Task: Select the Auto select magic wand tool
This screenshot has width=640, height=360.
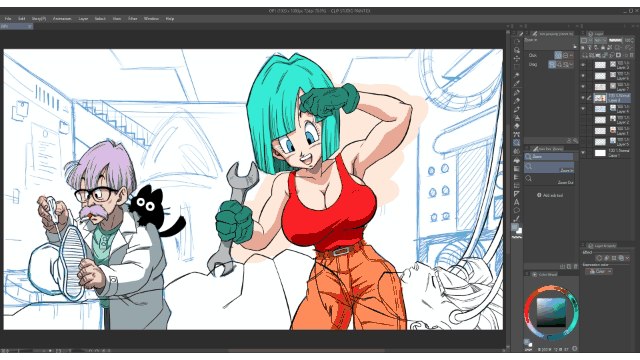Action: 517,76
